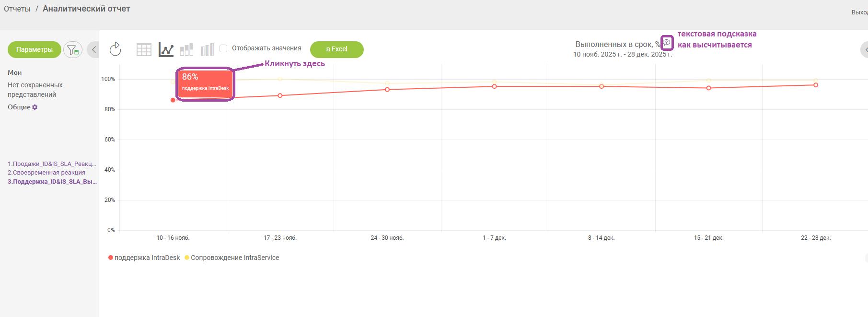Open saved view 2.Своевременная реакция

pyautogui.click(x=46, y=173)
